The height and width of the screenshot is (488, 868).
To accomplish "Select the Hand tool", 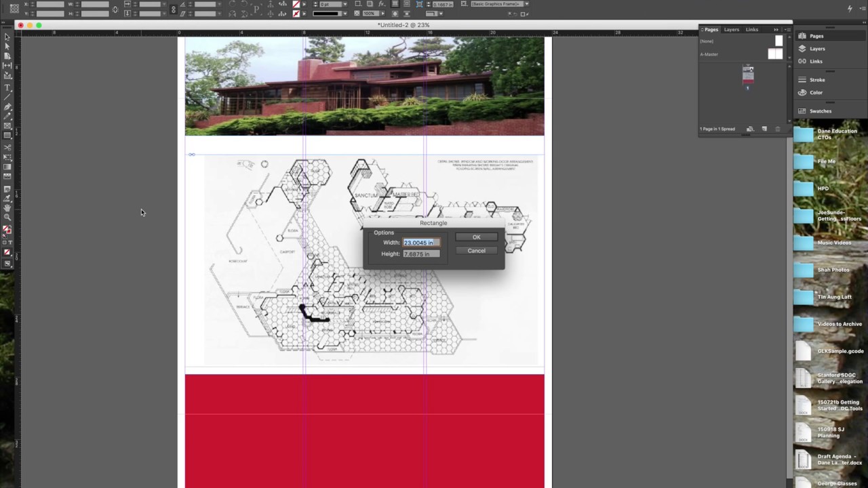I will 8,208.
